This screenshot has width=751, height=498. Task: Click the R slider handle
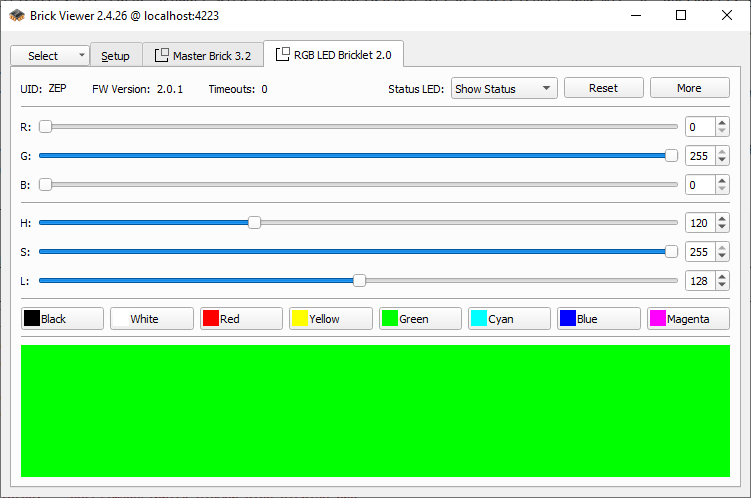pyautogui.click(x=45, y=127)
